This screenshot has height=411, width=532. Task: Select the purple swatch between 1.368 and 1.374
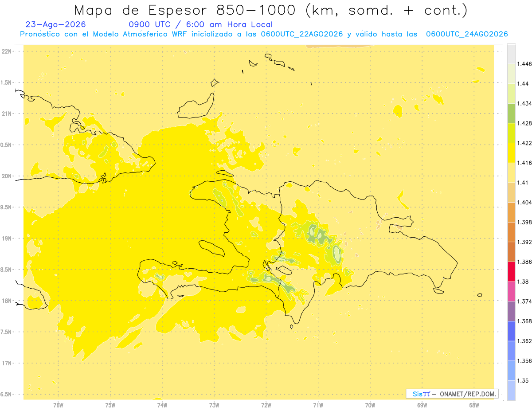coord(511,311)
